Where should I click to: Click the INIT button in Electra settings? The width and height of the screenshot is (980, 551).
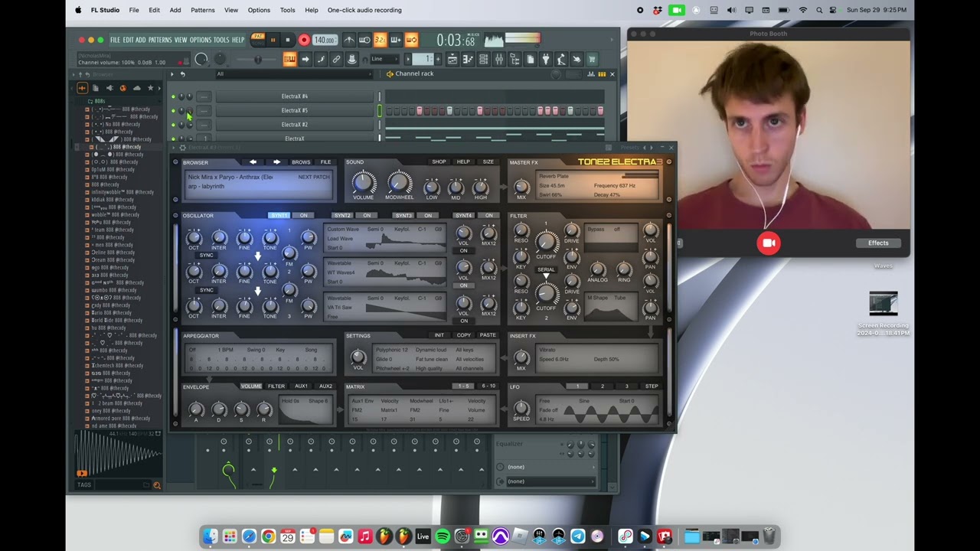click(439, 335)
